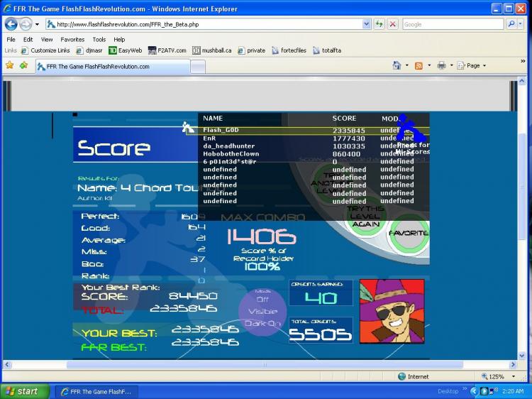532x399 pixels.
Task: Open the address bar history dropdown
Action: [367, 23]
